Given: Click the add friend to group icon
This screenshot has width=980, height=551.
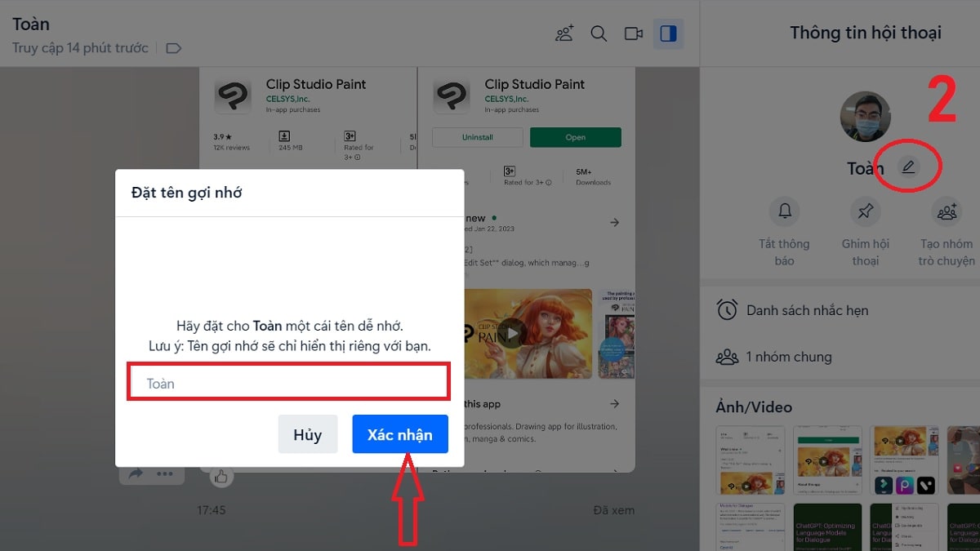Looking at the screenshot, I should click(x=563, y=33).
